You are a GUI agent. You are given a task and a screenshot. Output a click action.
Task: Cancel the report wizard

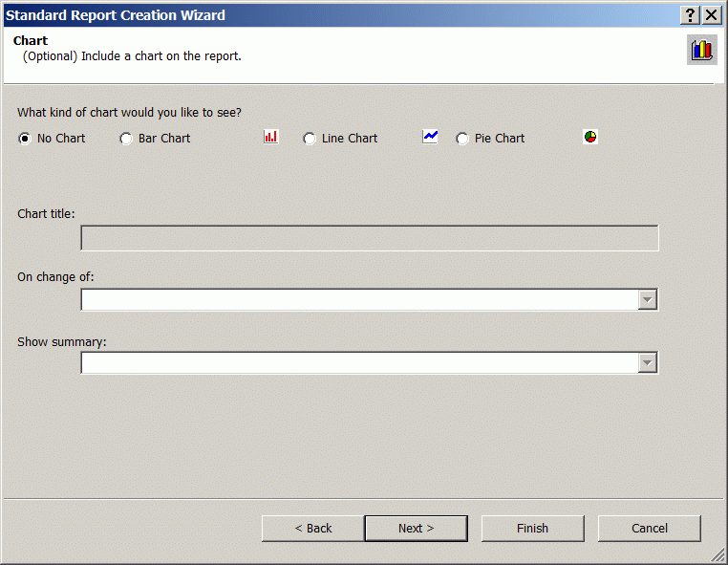point(649,529)
